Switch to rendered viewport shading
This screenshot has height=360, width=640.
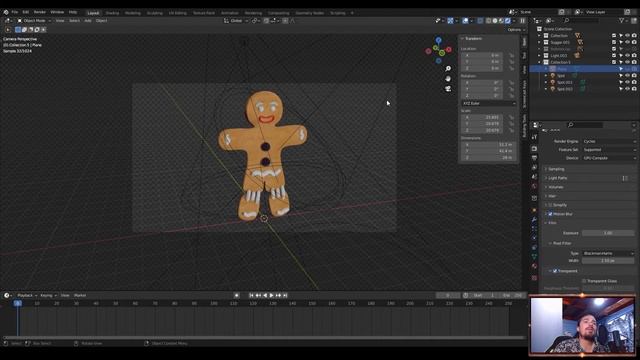[x=508, y=20]
